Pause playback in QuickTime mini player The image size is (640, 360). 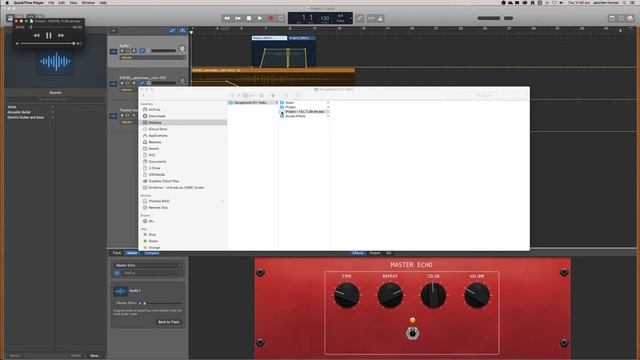(49, 36)
